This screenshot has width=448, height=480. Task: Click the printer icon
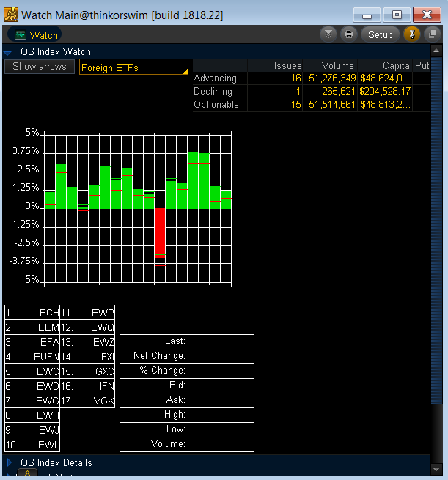348,34
